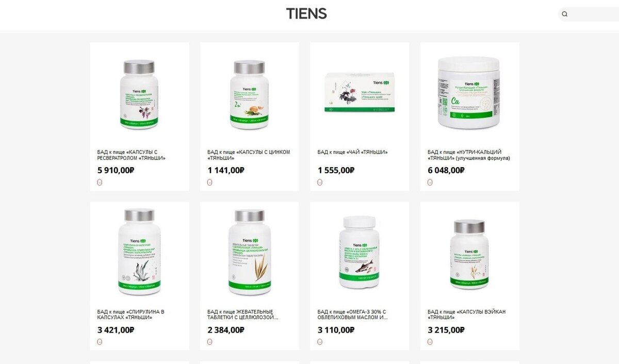Image resolution: width=619 pixels, height=364 pixels.
Task: Click small icon under Omega-3 price
Action: pyautogui.click(x=320, y=341)
